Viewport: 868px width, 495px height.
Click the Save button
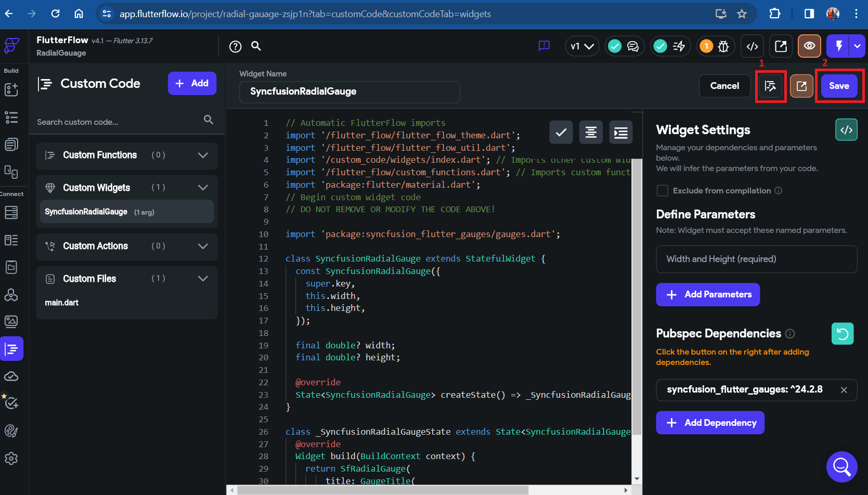point(839,86)
